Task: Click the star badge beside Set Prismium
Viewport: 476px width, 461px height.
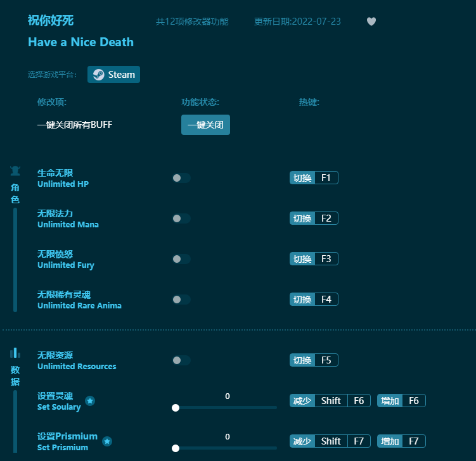Action: (x=107, y=441)
